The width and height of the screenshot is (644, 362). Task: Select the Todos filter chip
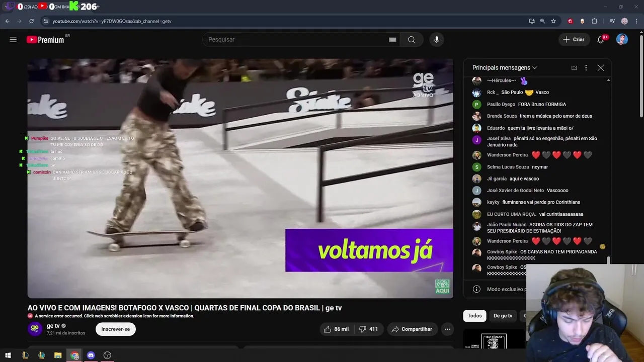pos(474,316)
